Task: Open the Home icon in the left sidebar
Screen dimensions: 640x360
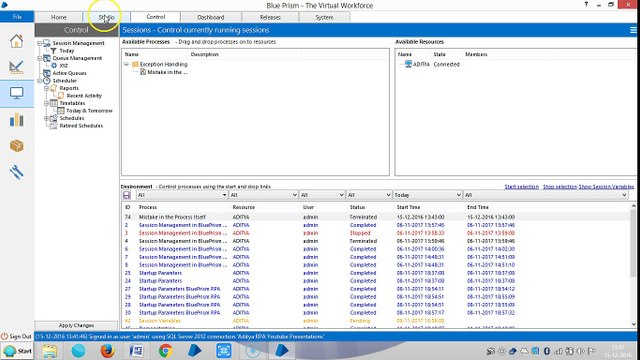Action: [x=16, y=41]
